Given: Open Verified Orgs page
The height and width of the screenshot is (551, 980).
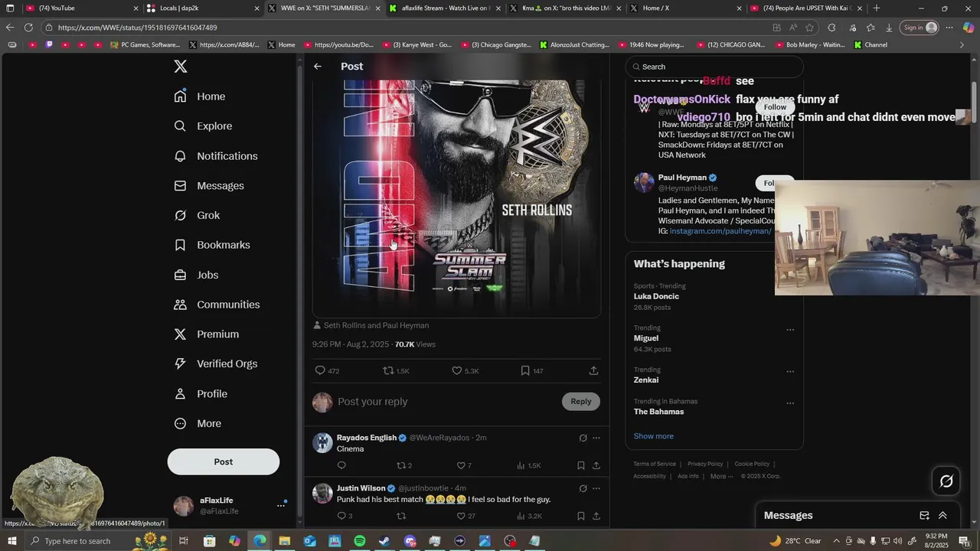Looking at the screenshot, I should point(215,364).
